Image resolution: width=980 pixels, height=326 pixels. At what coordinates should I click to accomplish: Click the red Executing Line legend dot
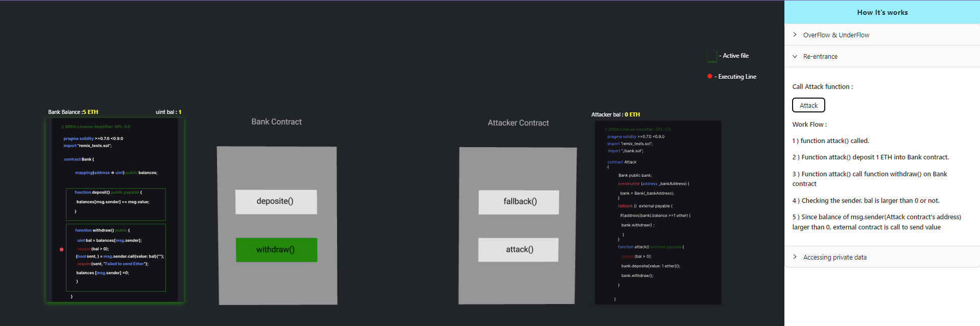[709, 76]
